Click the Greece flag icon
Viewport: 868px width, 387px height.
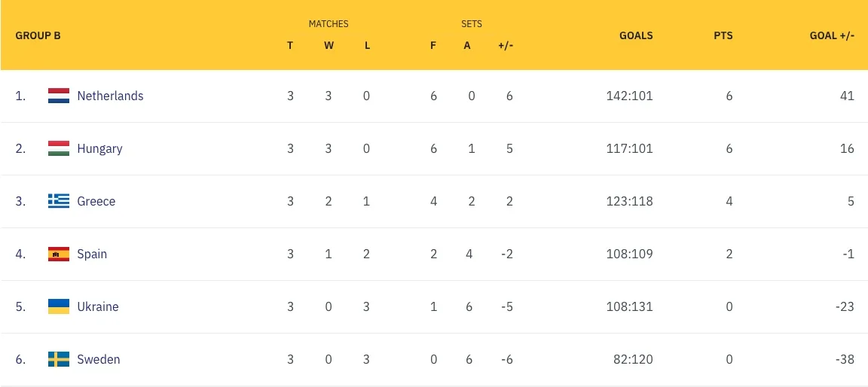coord(59,201)
